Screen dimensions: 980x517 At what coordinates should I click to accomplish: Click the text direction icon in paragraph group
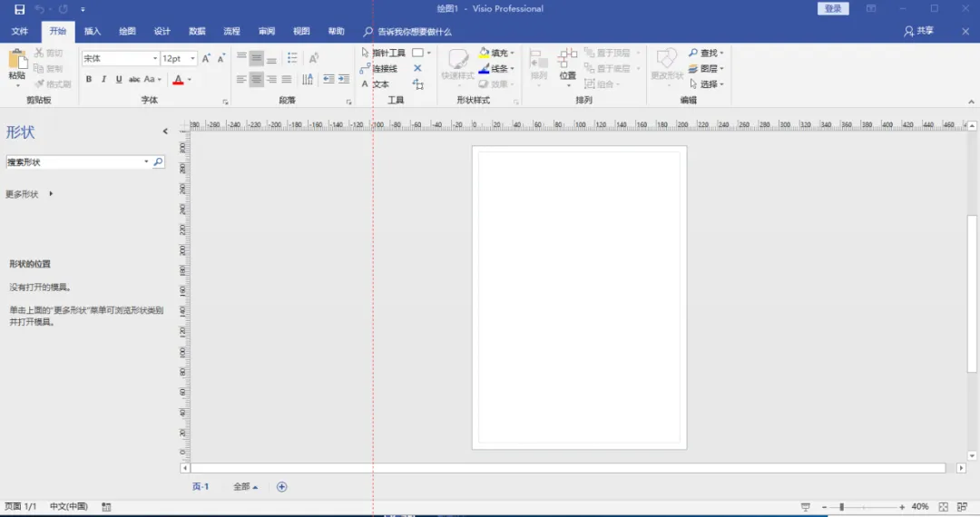tap(308, 79)
